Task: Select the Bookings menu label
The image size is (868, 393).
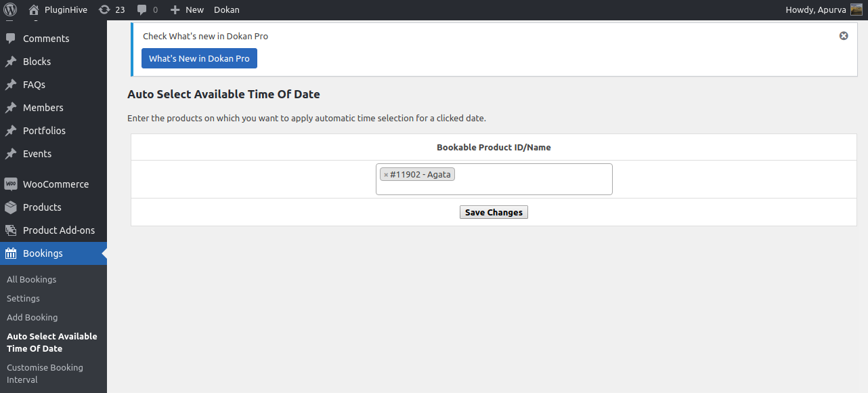Action: 43,253
